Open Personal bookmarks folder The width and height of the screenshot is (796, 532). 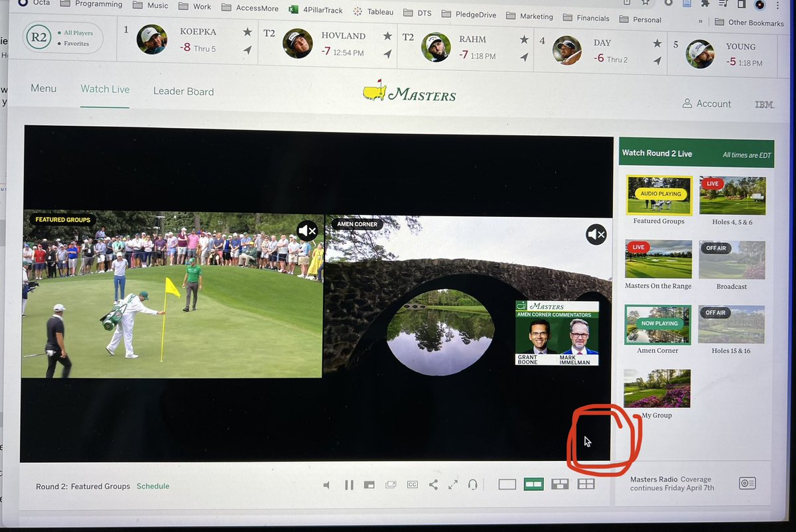coord(641,19)
